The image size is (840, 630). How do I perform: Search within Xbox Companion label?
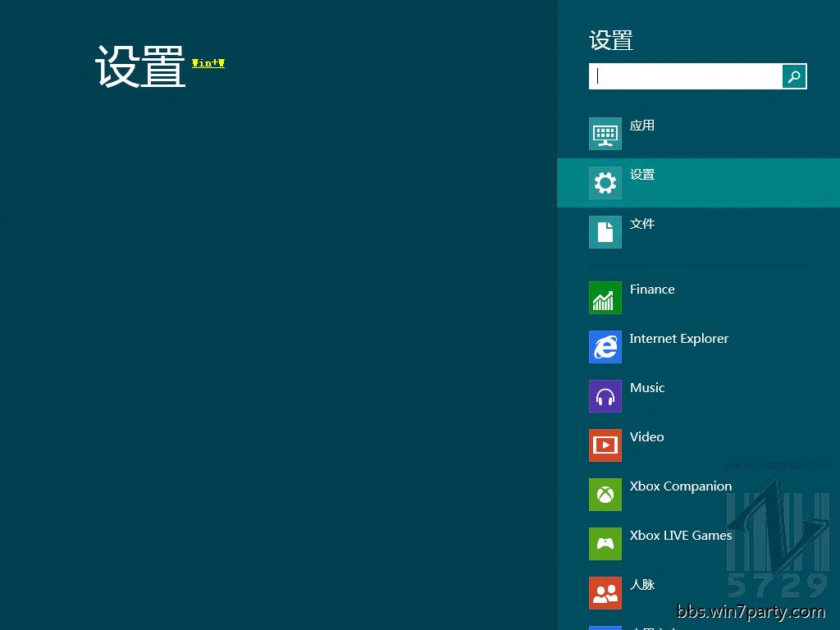coord(680,486)
